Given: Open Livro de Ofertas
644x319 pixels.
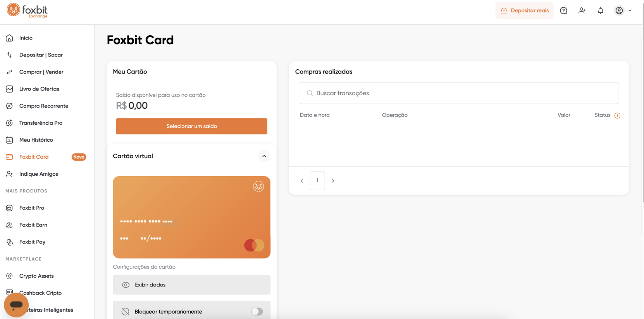Looking at the screenshot, I should point(39,89).
